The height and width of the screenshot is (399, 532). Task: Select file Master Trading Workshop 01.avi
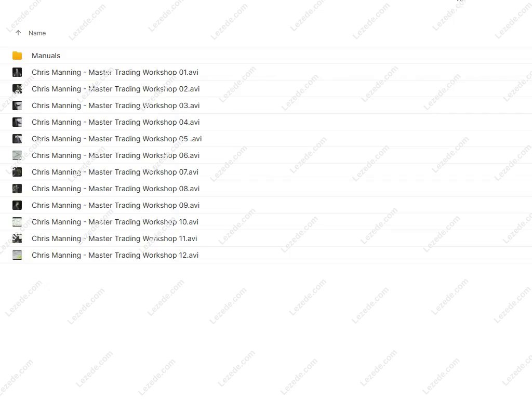pos(115,72)
